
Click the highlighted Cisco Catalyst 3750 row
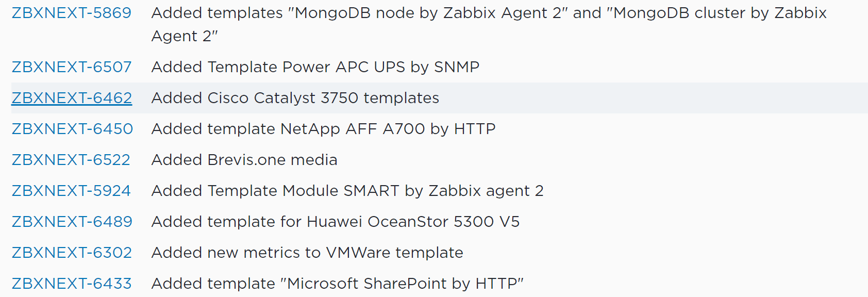click(x=294, y=97)
